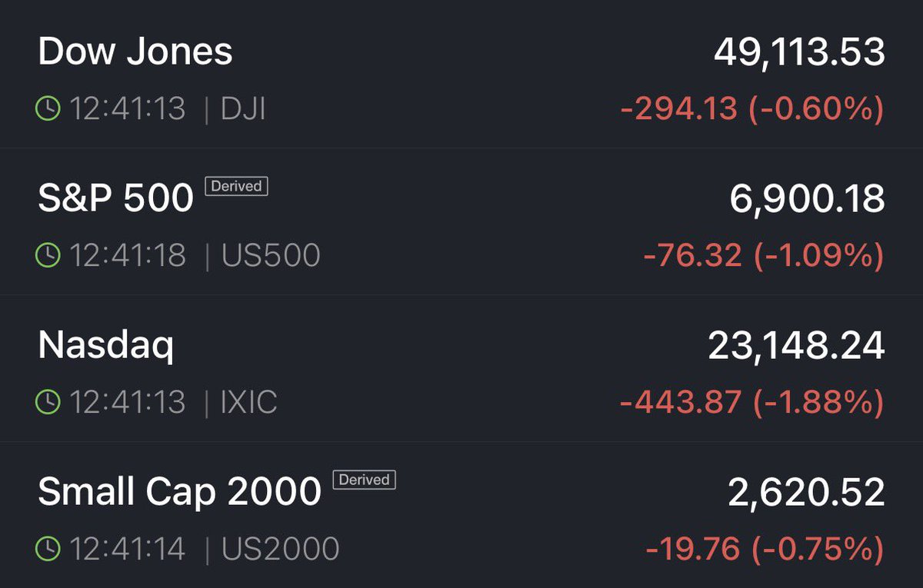
Task: Click the IXIC ticker symbol label
Action: pos(248,402)
